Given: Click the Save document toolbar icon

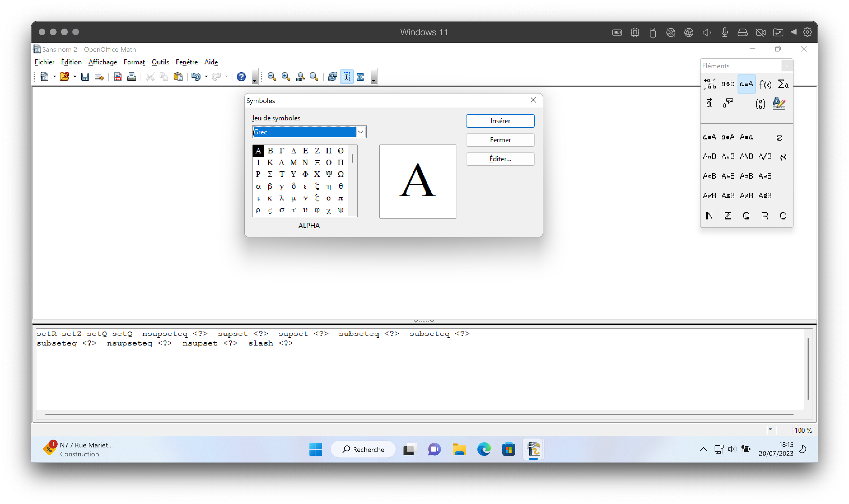Looking at the screenshot, I should [85, 77].
